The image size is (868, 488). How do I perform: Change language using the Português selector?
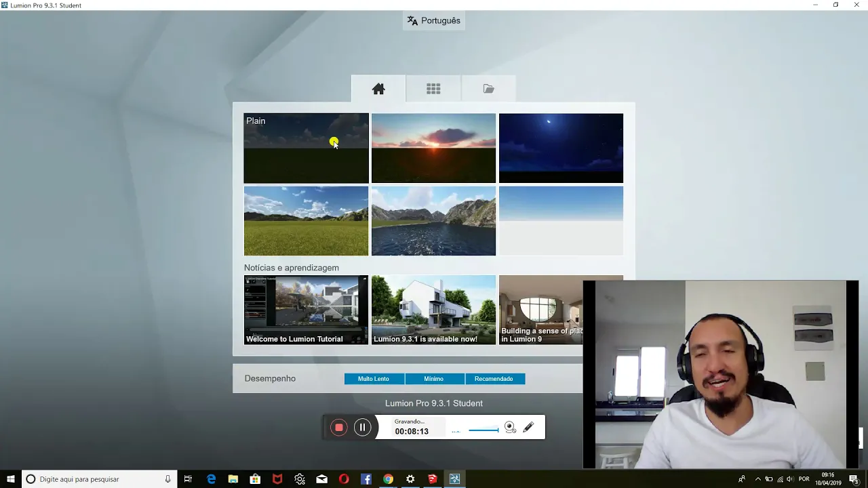(x=433, y=20)
